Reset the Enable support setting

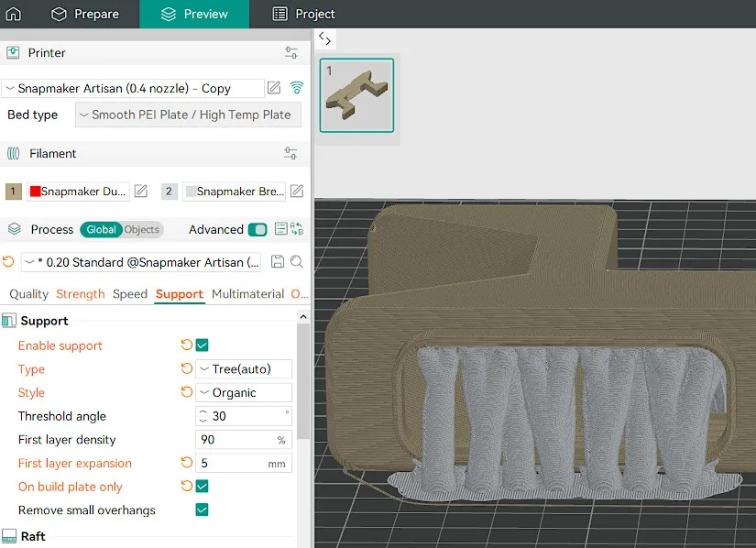[x=187, y=345]
